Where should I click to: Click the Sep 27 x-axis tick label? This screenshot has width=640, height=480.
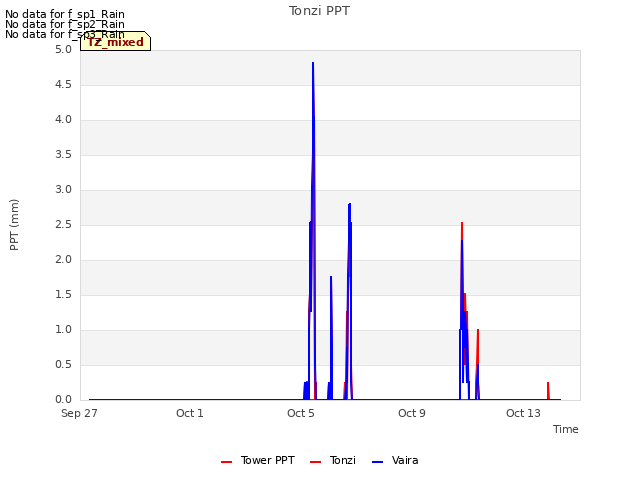click(79, 413)
